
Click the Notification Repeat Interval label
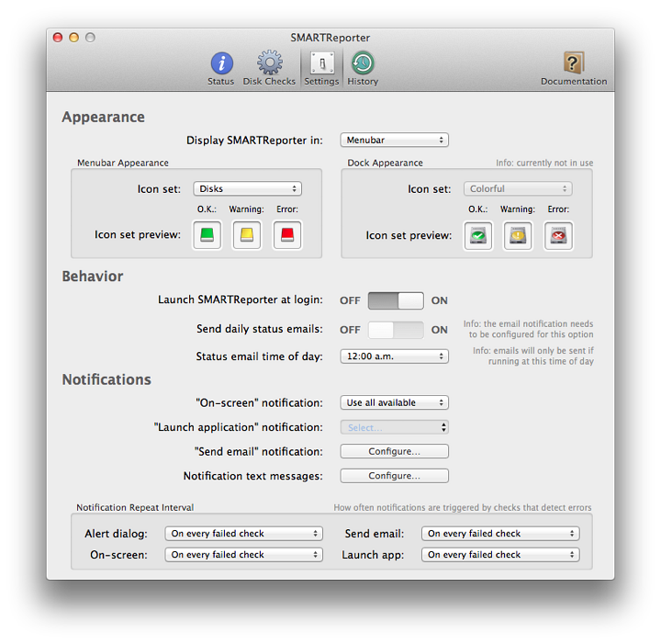pyautogui.click(x=135, y=507)
